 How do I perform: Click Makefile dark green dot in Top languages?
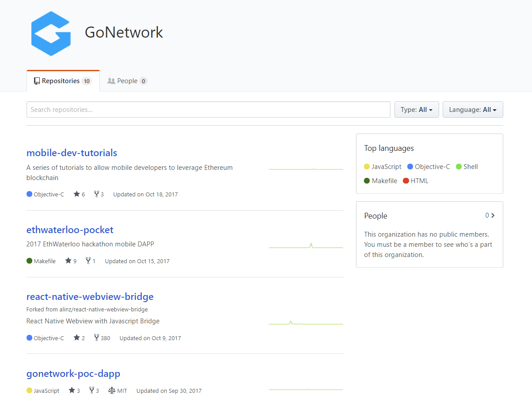click(367, 181)
